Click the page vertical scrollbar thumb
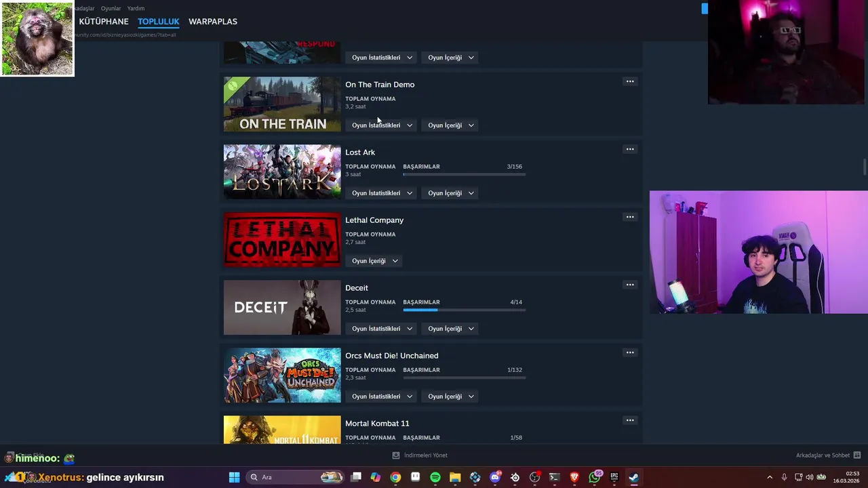The width and height of the screenshot is (868, 488). (865, 167)
